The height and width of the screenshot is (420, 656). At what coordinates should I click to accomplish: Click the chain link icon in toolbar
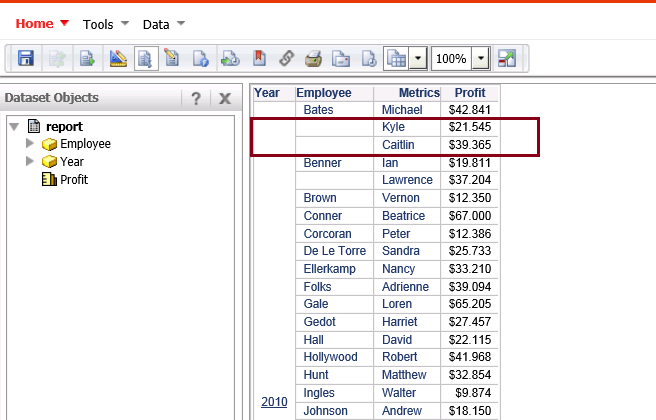[x=287, y=58]
